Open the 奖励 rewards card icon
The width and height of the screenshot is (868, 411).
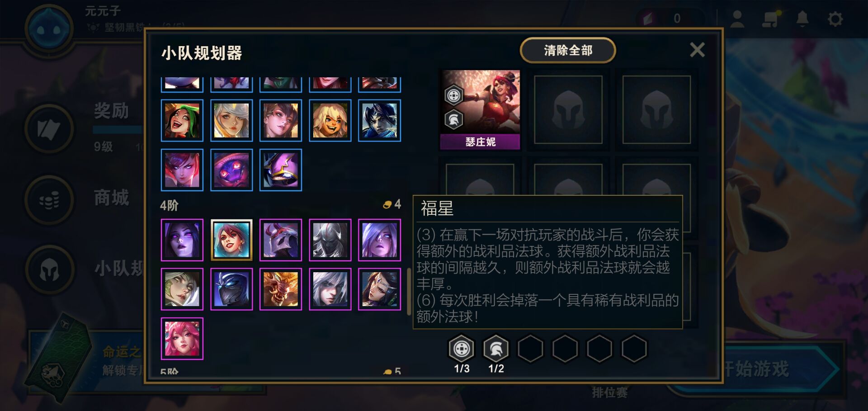click(x=49, y=129)
